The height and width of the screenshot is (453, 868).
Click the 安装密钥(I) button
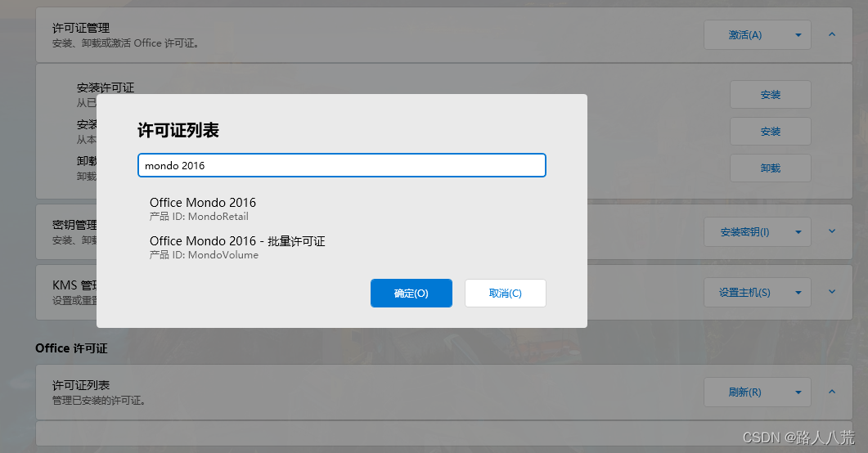tap(745, 231)
